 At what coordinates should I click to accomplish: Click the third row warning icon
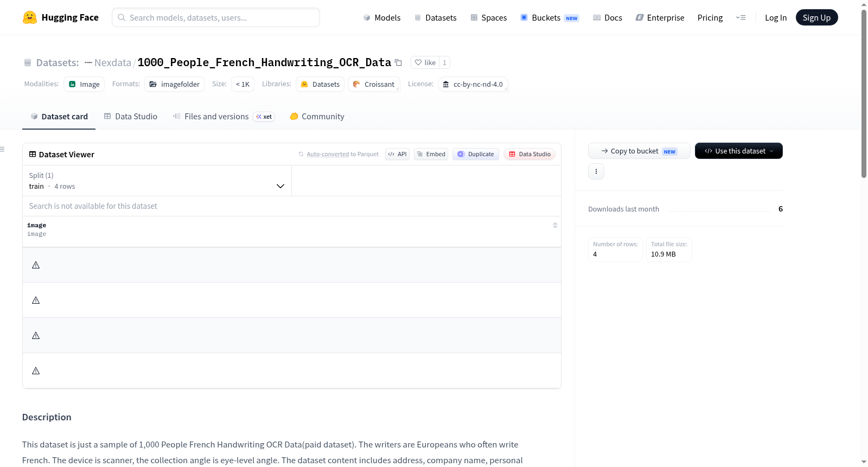coord(36,336)
